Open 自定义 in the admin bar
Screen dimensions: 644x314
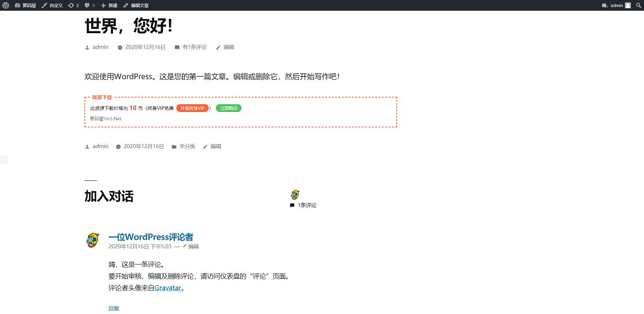pos(52,5)
